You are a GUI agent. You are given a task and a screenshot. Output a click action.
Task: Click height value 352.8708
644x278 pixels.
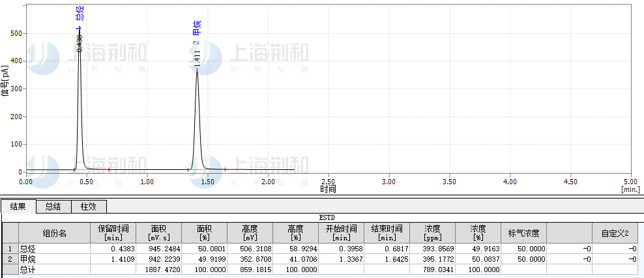point(257,259)
